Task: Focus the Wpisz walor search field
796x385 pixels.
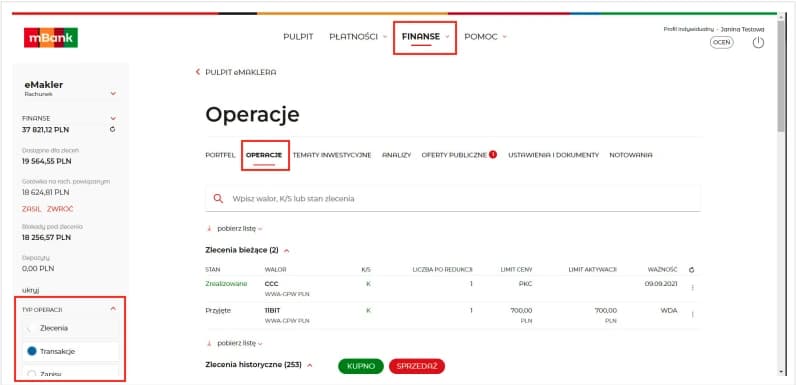Action: pyautogui.click(x=453, y=199)
